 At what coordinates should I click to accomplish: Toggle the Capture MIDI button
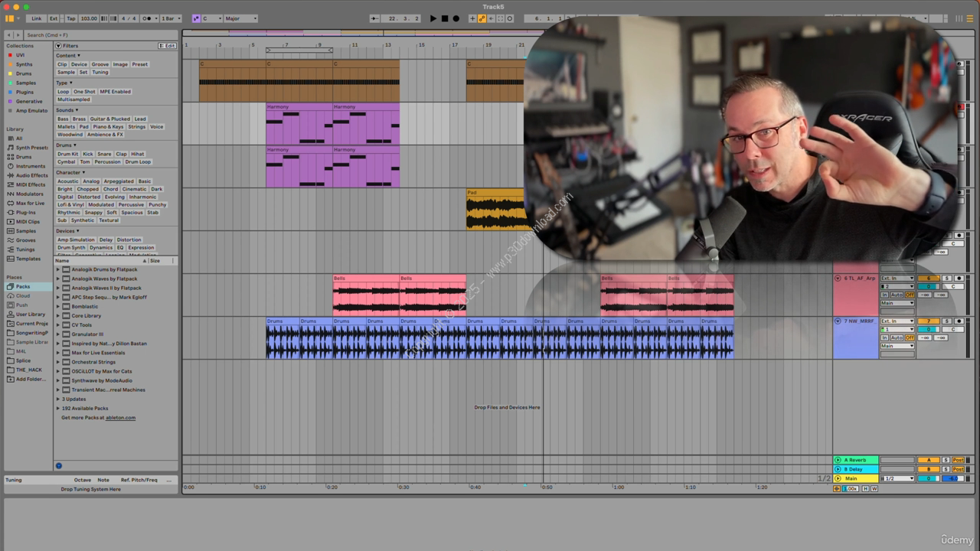(501, 18)
